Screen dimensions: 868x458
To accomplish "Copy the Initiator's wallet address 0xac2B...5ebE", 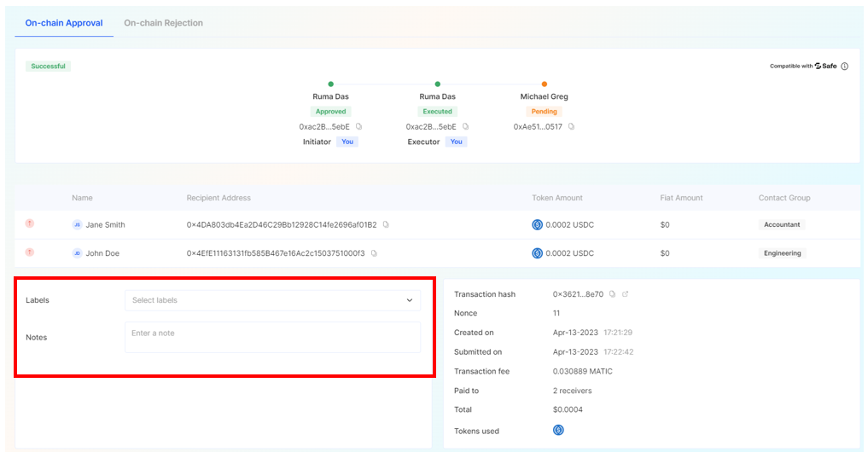I will point(359,126).
